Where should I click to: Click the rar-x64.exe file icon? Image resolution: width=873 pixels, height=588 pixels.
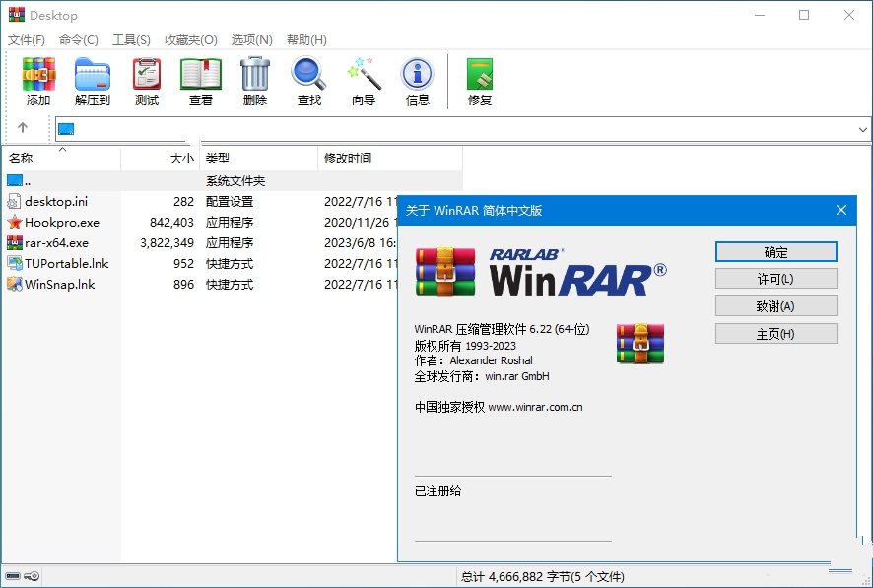click(15, 242)
